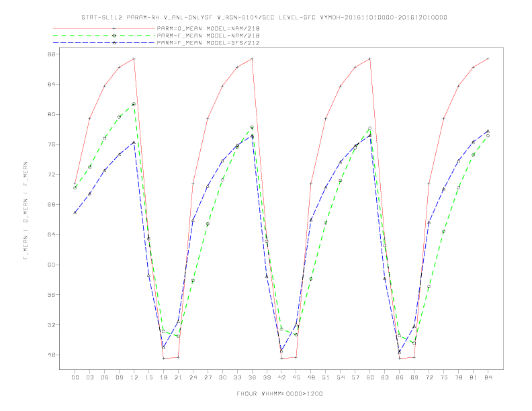Image resolution: width=532 pixels, height=411 pixels.
Task: Click x-axis forecast hour label 39
Action: pos(267,377)
